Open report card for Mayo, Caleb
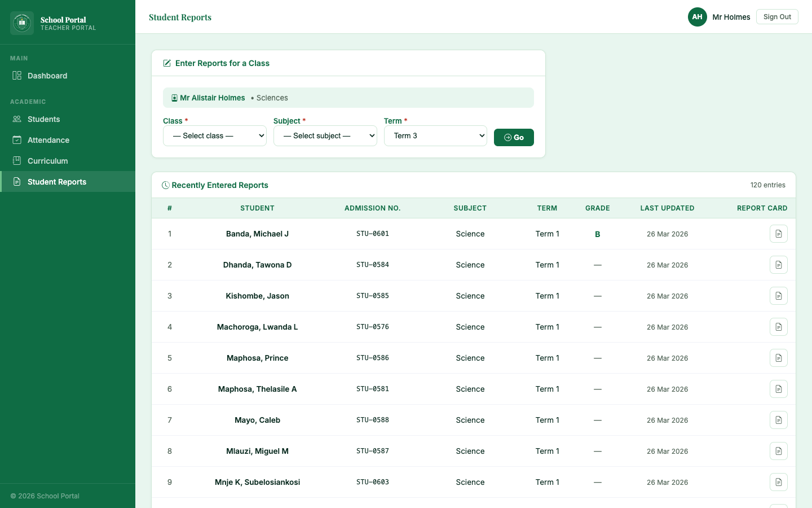This screenshot has width=812, height=508. (x=778, y=420)
